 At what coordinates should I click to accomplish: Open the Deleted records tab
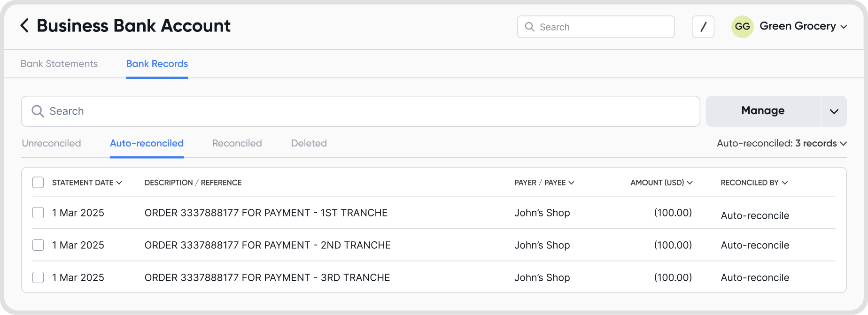click(x=309, y=143)
